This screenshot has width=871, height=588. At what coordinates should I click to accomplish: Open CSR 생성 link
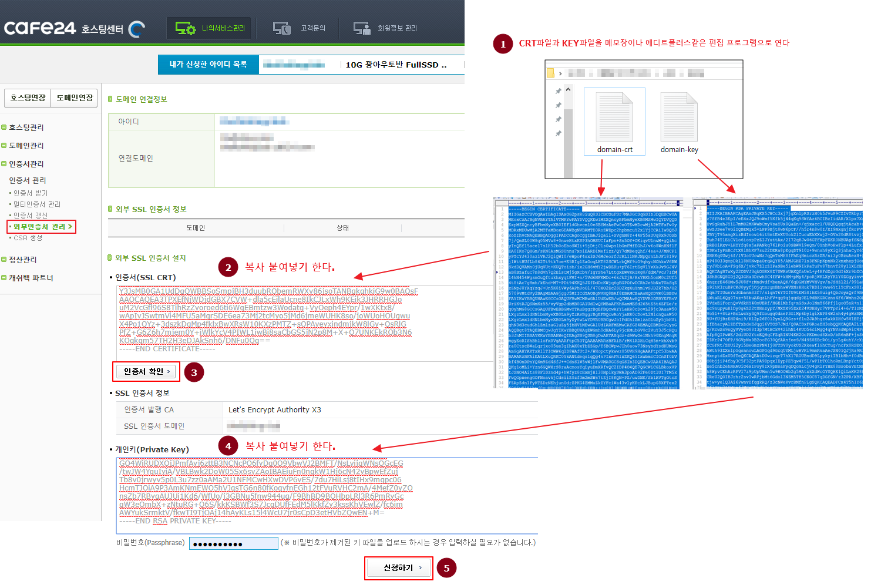coord(28,238)
